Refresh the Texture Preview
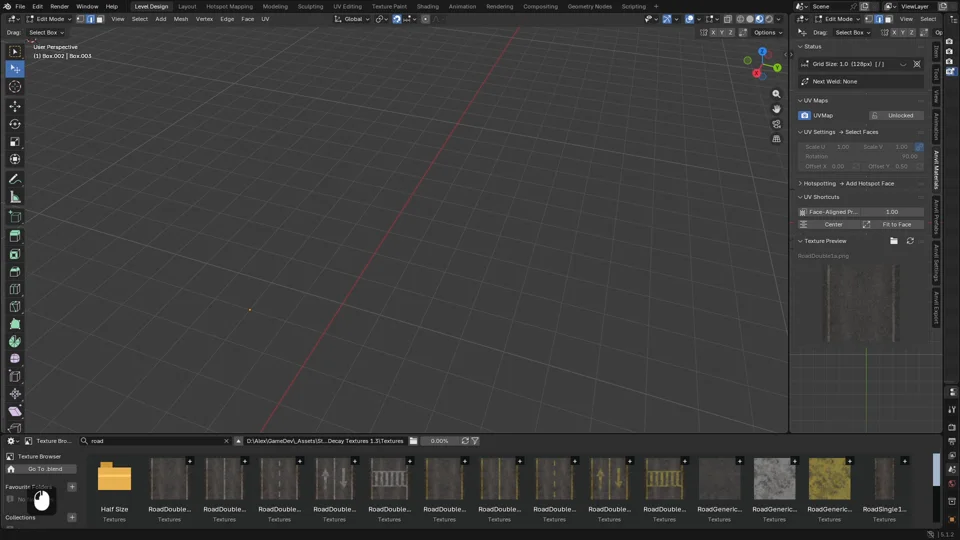The image size is (960, 540). point(910,241)
